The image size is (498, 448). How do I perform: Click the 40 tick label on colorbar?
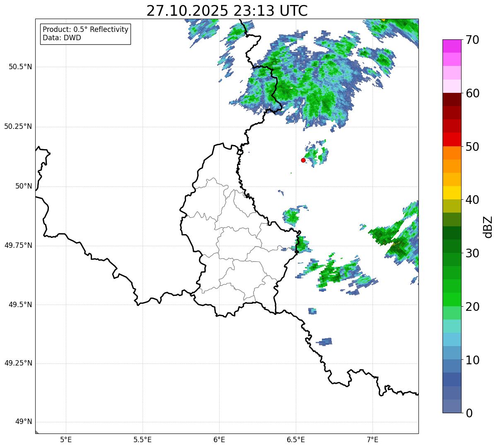coord(473,200)
